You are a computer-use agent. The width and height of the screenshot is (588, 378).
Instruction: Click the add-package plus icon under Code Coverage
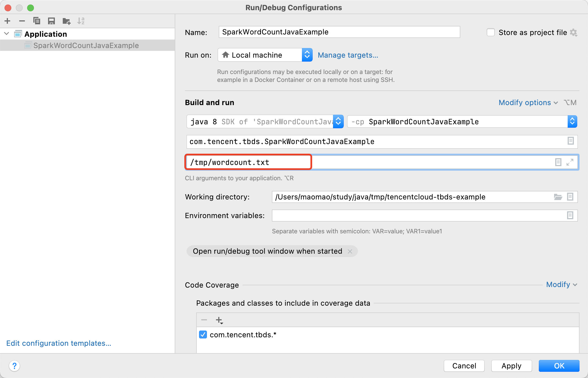click(x=219, y=320)
